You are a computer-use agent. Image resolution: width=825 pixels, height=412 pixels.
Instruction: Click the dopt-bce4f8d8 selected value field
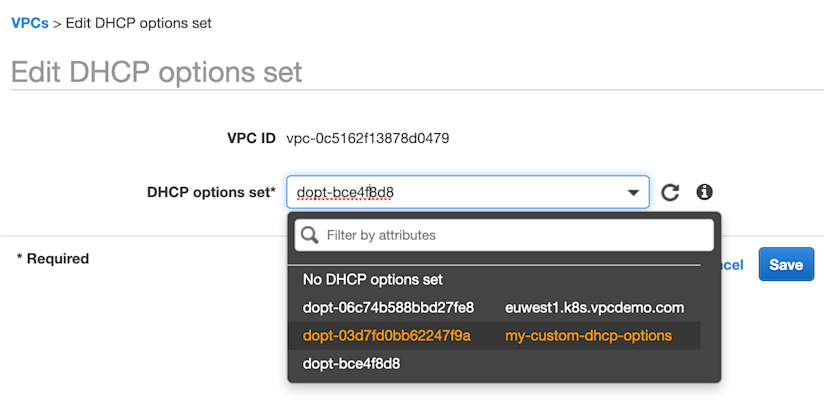(468, 193)
